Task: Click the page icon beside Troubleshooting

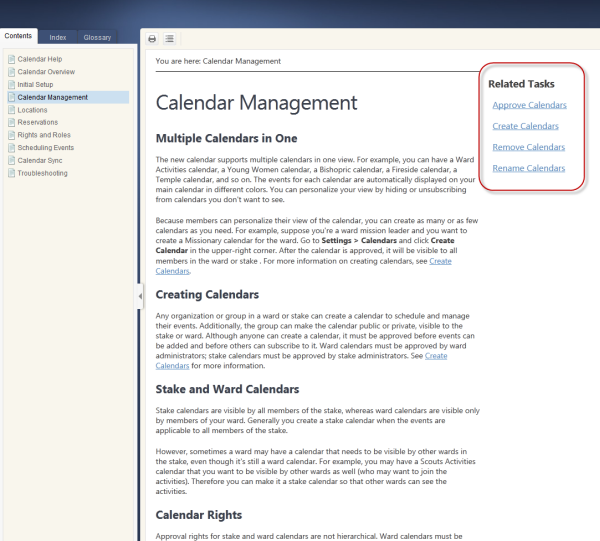Action: click(x=11, y=173)
